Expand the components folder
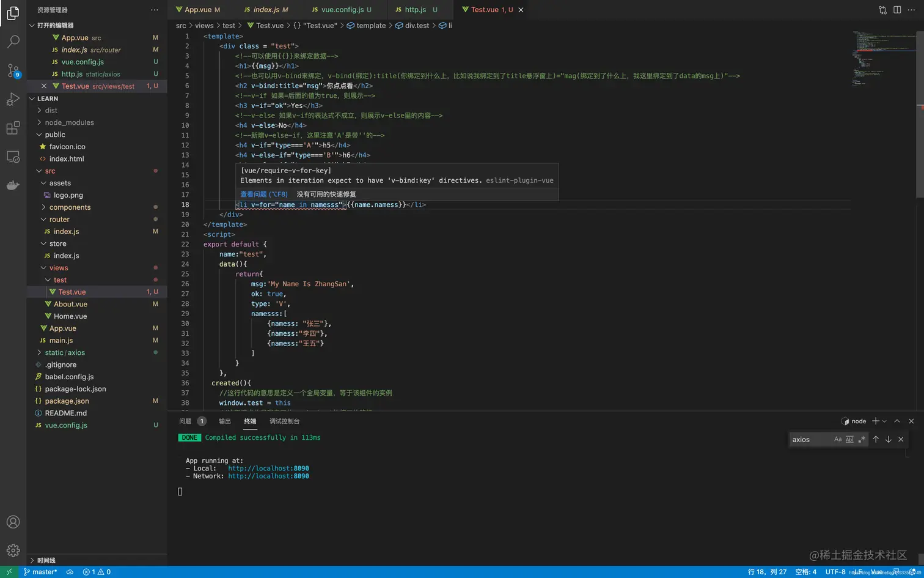This screenshot has height=578, width=924. pyautogui.click(x=97, y=207)
